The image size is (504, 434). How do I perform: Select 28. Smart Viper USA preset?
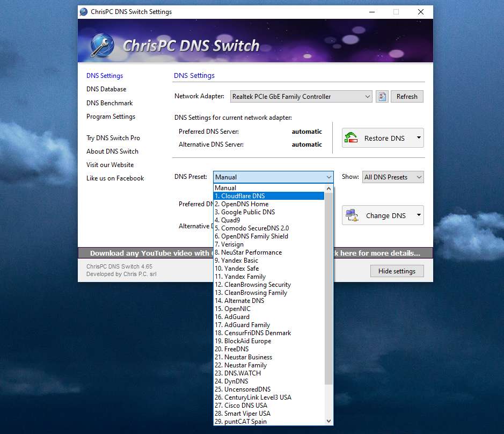[x=269, y=414]
